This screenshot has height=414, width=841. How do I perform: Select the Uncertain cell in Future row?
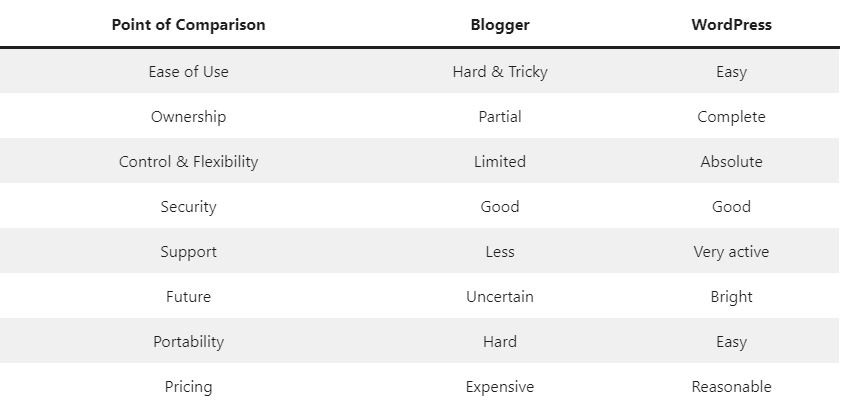[x=500, y=297]
